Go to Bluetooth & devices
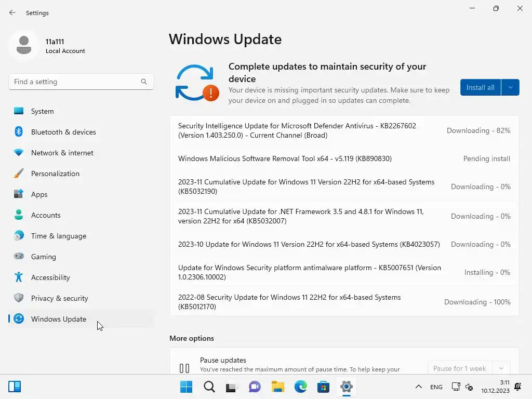The width and height of the screenshot is (532, 399). coord(81,132)
